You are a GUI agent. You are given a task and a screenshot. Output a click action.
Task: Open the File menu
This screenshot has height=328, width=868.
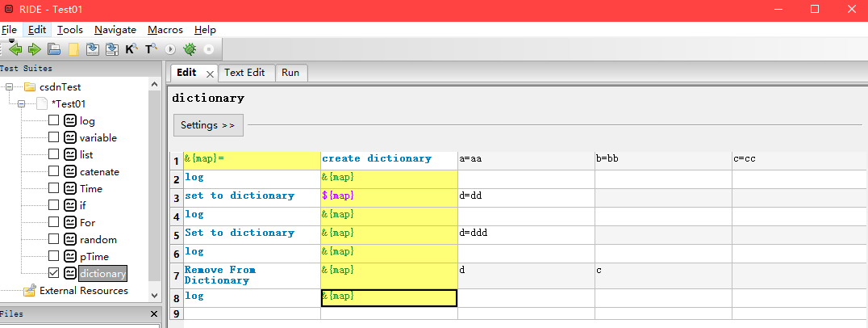(x=9, y=30)
